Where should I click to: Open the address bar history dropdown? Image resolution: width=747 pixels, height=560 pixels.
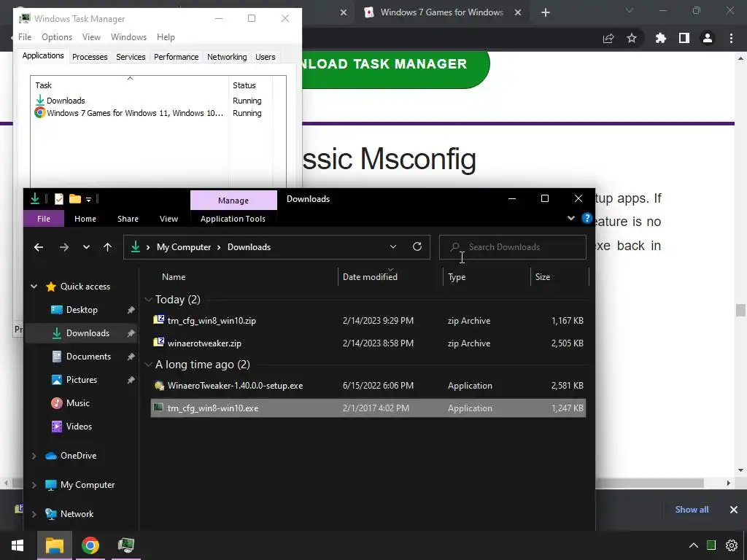pos(393,246)
